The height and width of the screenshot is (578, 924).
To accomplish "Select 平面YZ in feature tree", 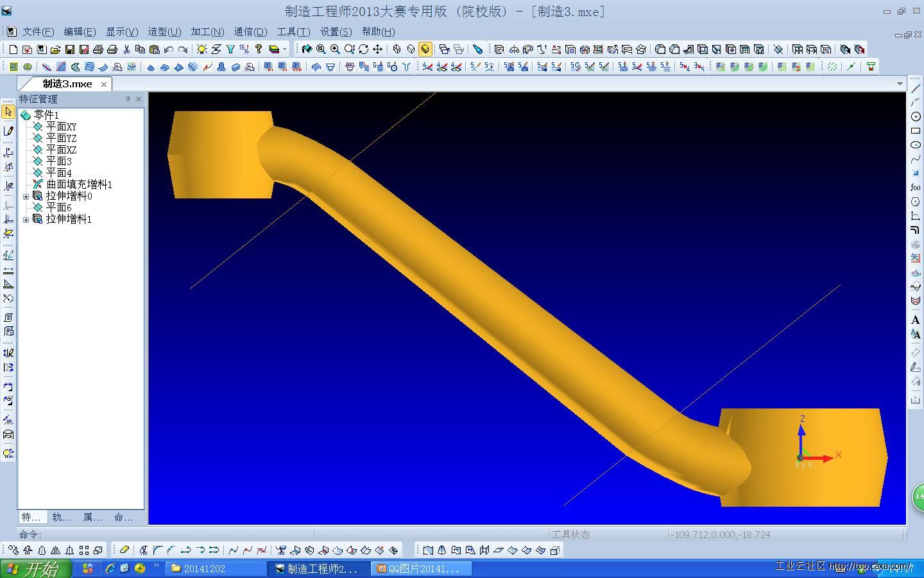I will coord(61,138).
